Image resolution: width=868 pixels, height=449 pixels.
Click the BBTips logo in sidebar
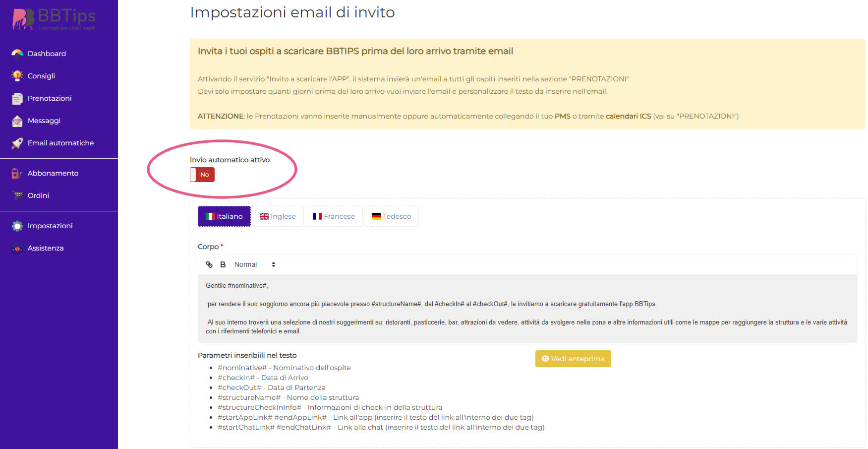click(x=54, y=19)
